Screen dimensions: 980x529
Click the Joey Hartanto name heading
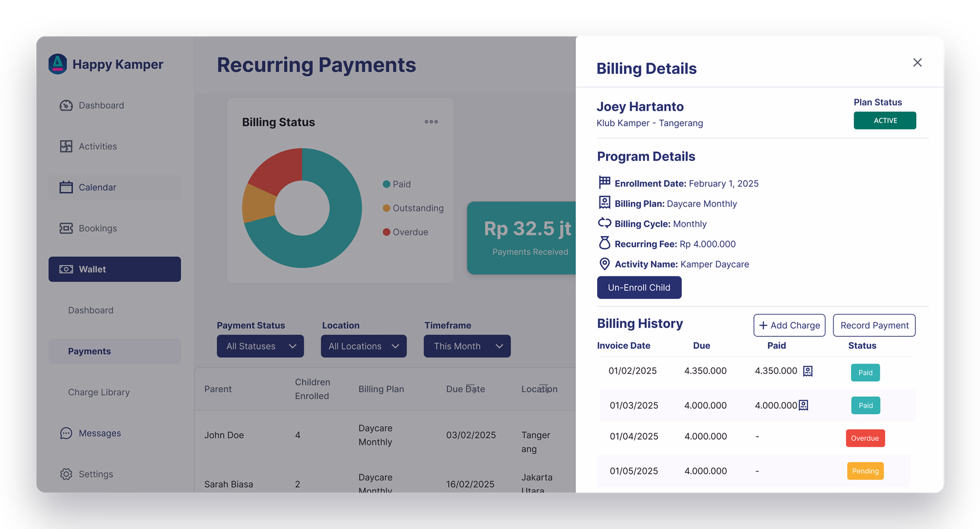(640, 107)
